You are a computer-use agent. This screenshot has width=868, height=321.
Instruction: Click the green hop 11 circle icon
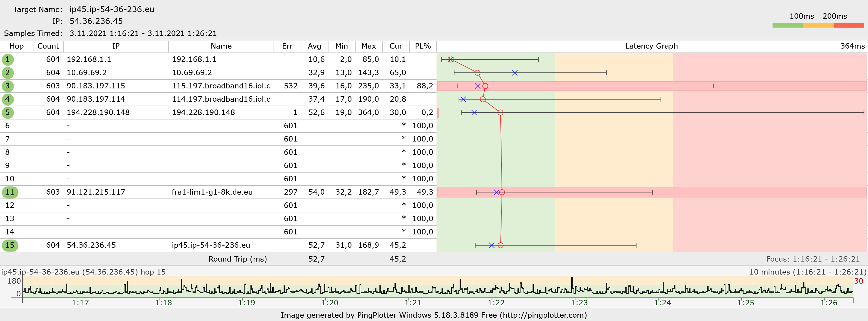coord(10,192)
